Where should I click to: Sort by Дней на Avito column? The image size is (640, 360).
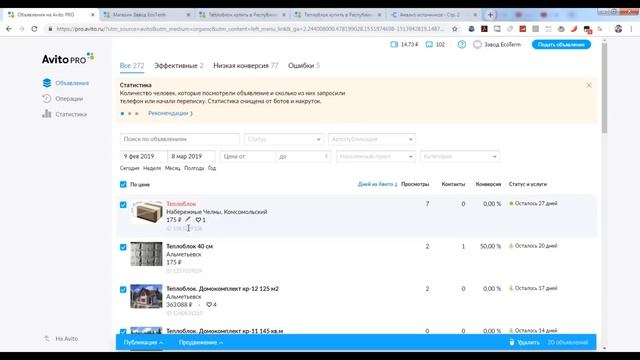click(378, 184)
